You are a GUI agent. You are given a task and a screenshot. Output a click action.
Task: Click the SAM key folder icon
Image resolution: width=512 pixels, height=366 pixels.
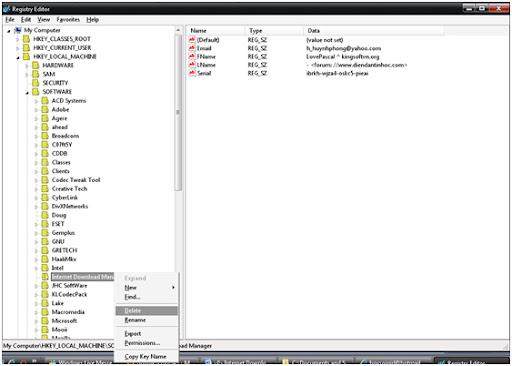pos(36,74)
